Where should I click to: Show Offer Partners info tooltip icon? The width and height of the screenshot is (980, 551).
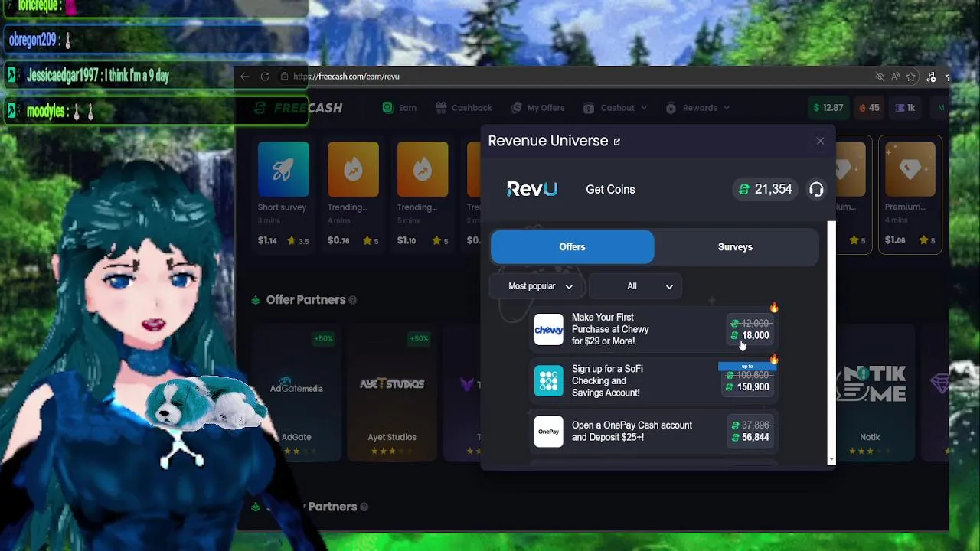pyautogui.click(x=352, y=300)
